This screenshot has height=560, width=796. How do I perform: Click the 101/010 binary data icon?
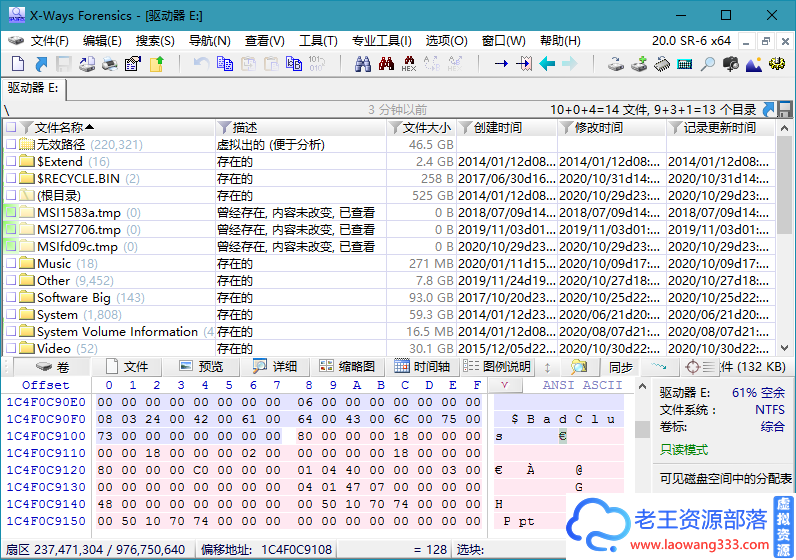(317, 64)
